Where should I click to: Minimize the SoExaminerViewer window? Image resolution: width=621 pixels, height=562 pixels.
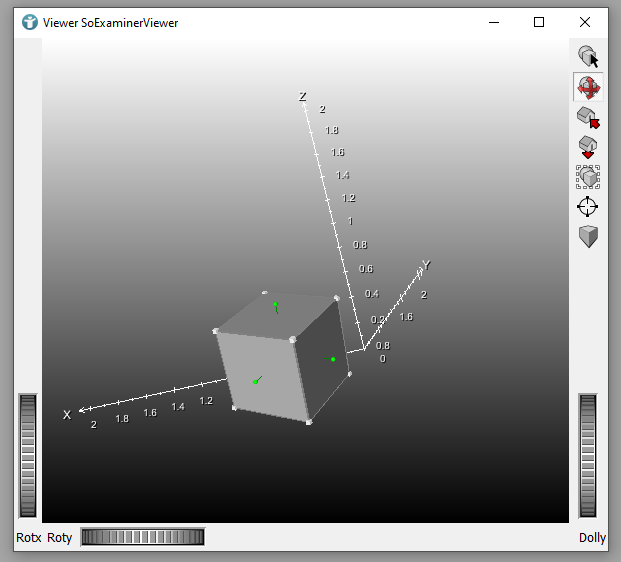coord(493,22)
